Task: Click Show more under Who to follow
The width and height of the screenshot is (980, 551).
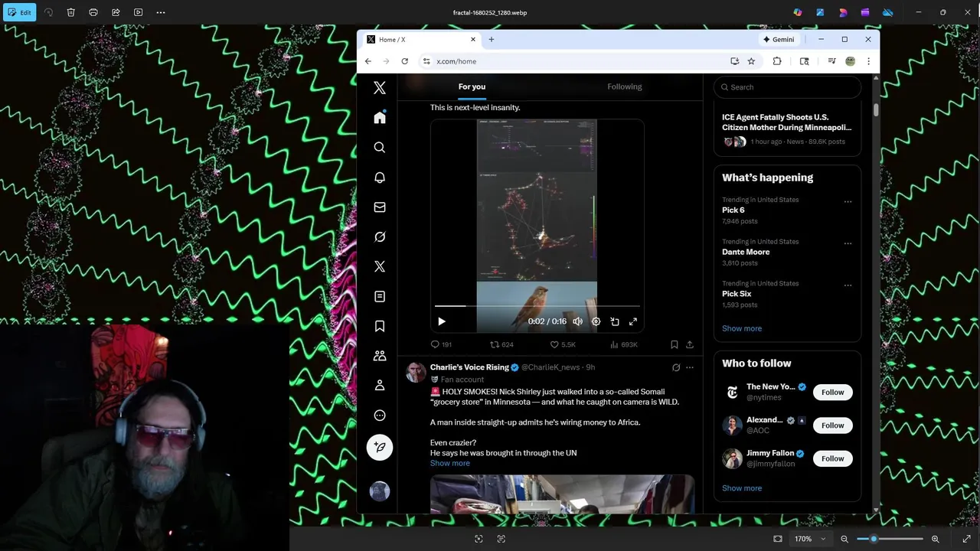Action: 742,488
